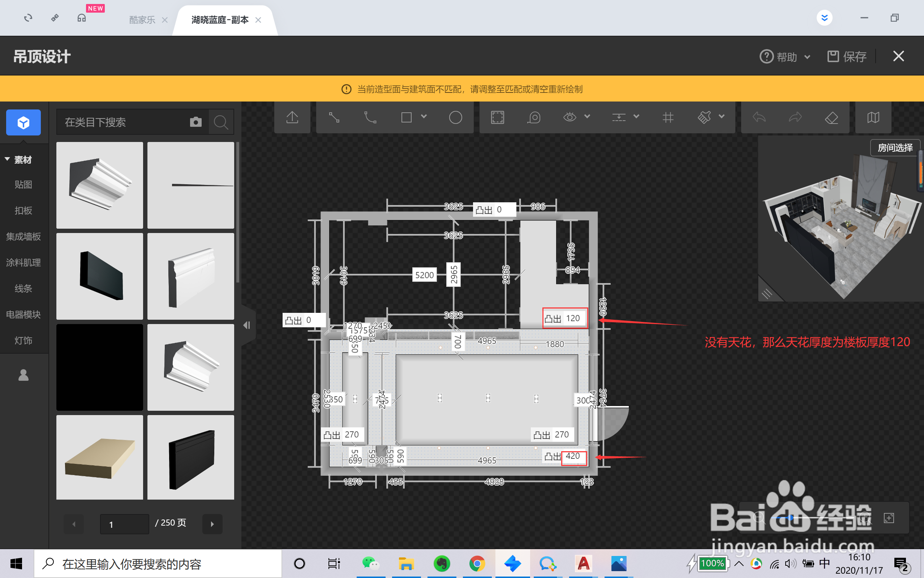Click the eraser clear tool
Screen dimensions: 924x578
[x=831, y=117]
